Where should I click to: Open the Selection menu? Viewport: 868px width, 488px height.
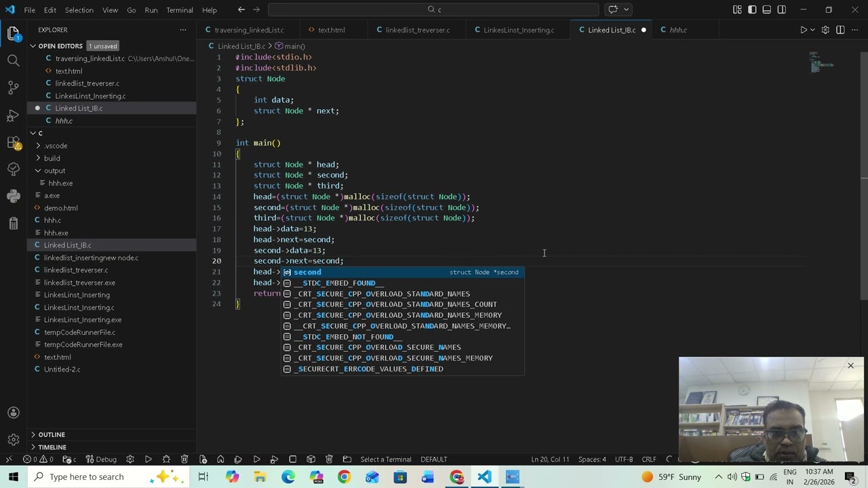(x=79, y=10)
